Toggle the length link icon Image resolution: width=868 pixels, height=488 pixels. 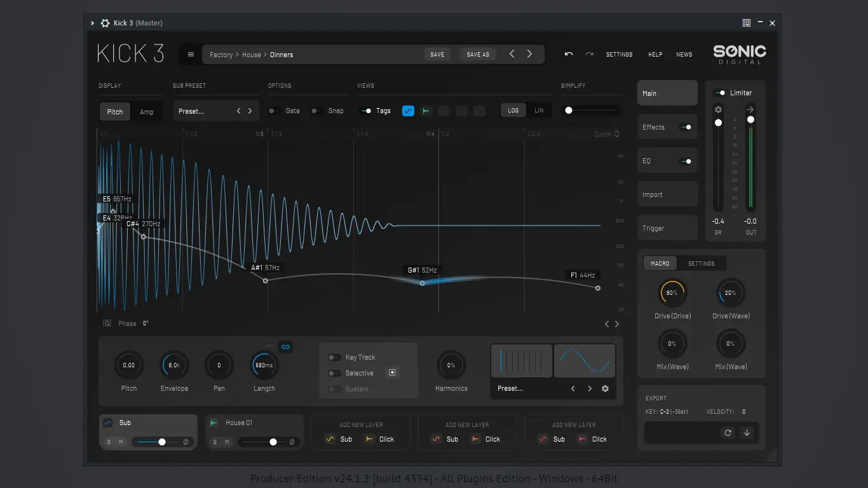tap(285, 347)
